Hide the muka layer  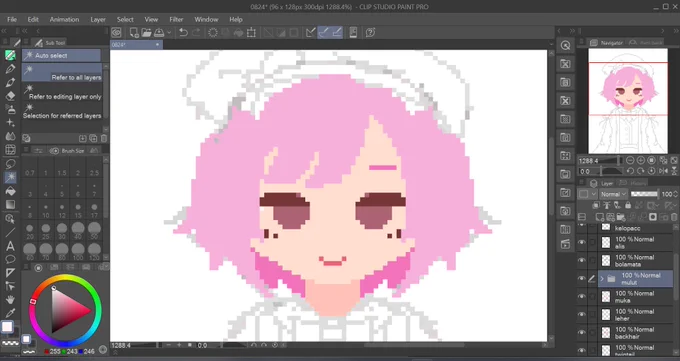click(x=582, y=297)
